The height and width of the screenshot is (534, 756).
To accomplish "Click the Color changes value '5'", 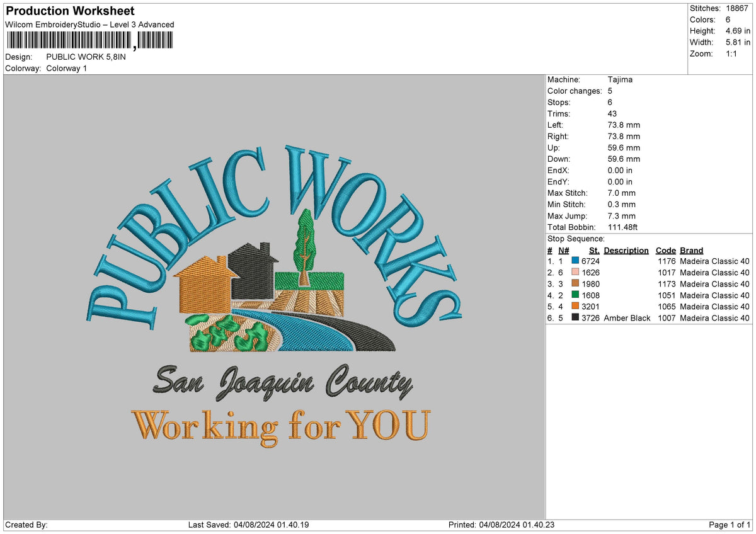I will point(610,91).
